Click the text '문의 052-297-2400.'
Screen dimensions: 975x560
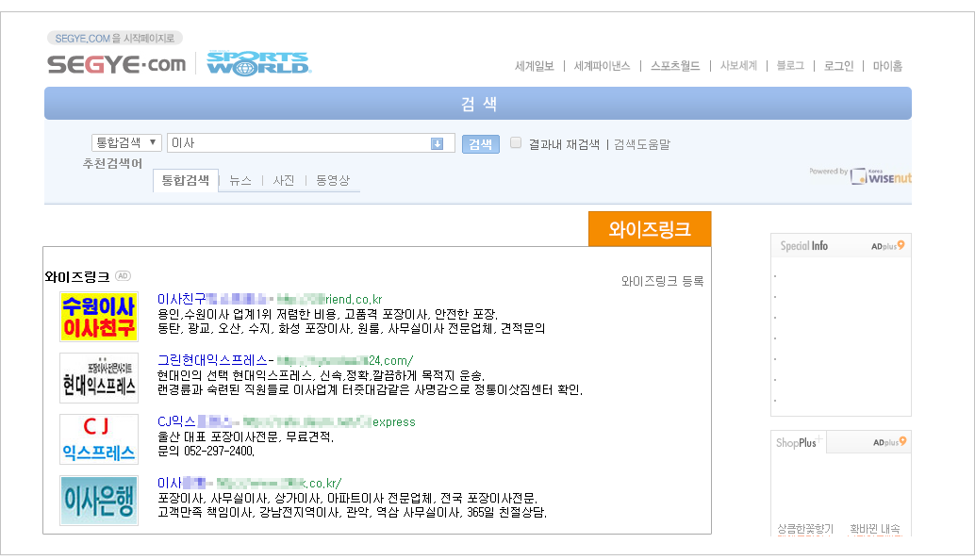pyautogui.click(x=206, y=451)
